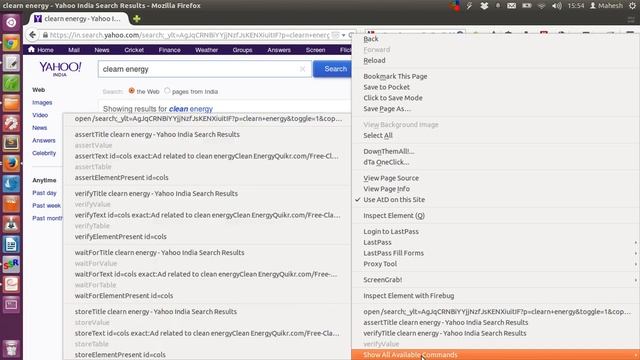Screen dimensions: 640x360
Task: Select Login to LastPass
Action: [496, 231]
